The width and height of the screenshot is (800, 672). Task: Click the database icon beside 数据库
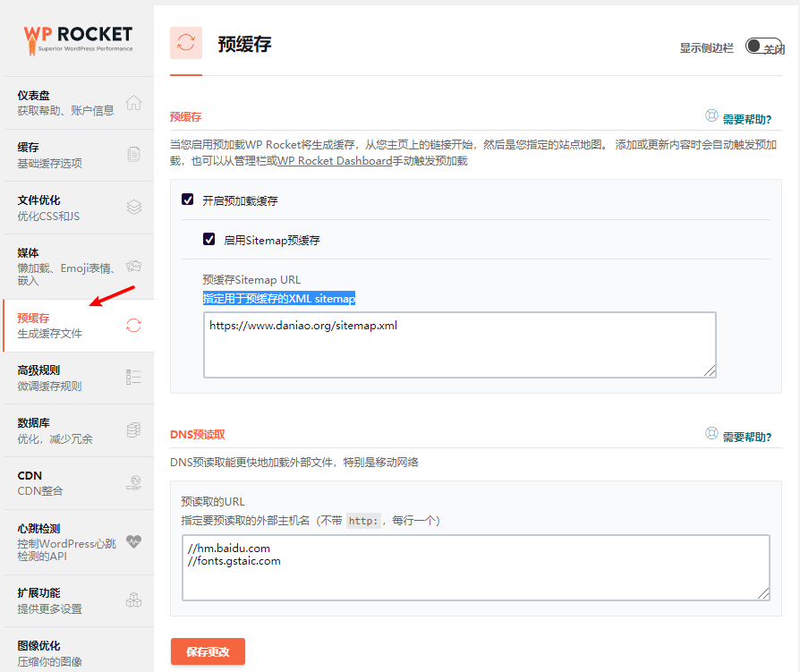coord(133,430)
